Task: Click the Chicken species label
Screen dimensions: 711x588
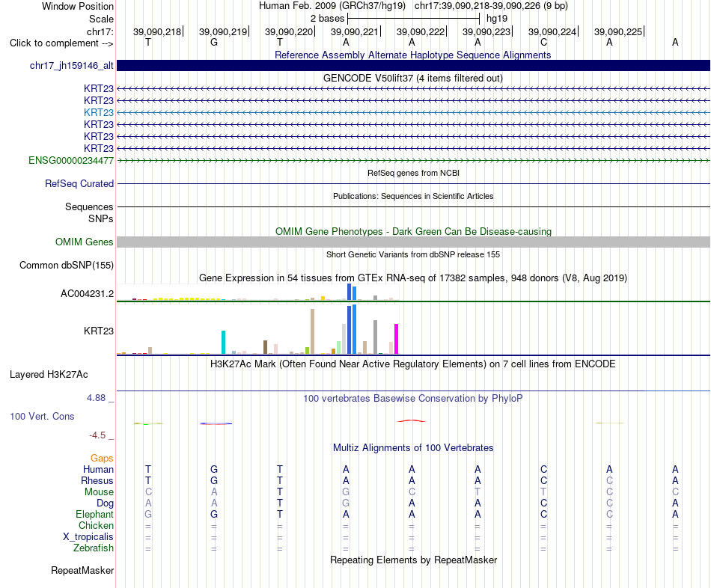Action: [x=96, y=525]
